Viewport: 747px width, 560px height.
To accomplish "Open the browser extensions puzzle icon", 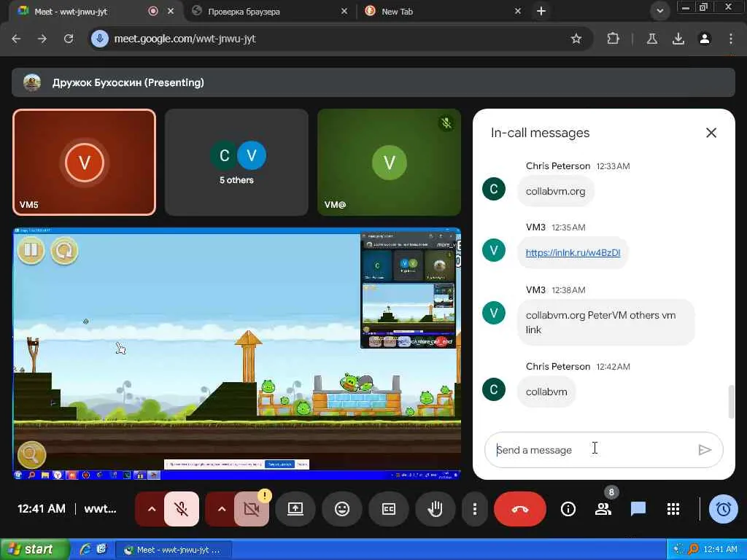I will click(x=613, y=39).
